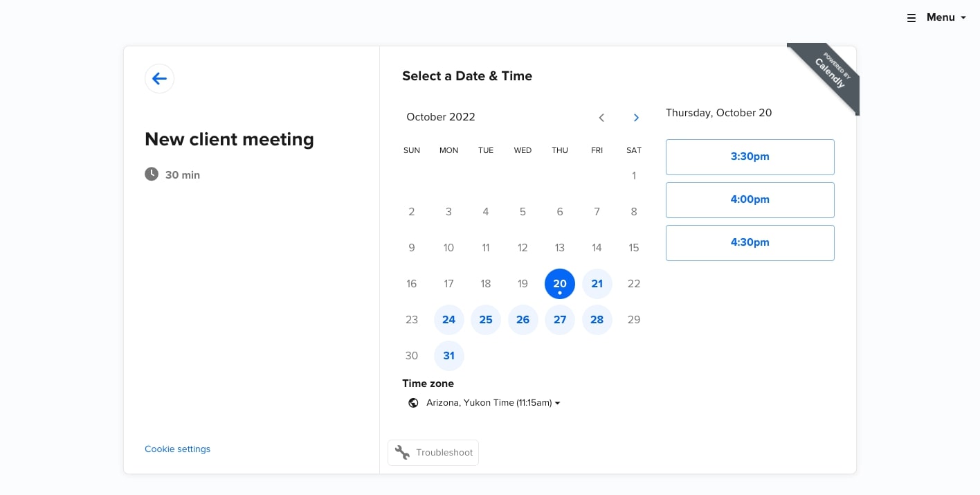Click the Troubleshoot button

coord(433,452)
